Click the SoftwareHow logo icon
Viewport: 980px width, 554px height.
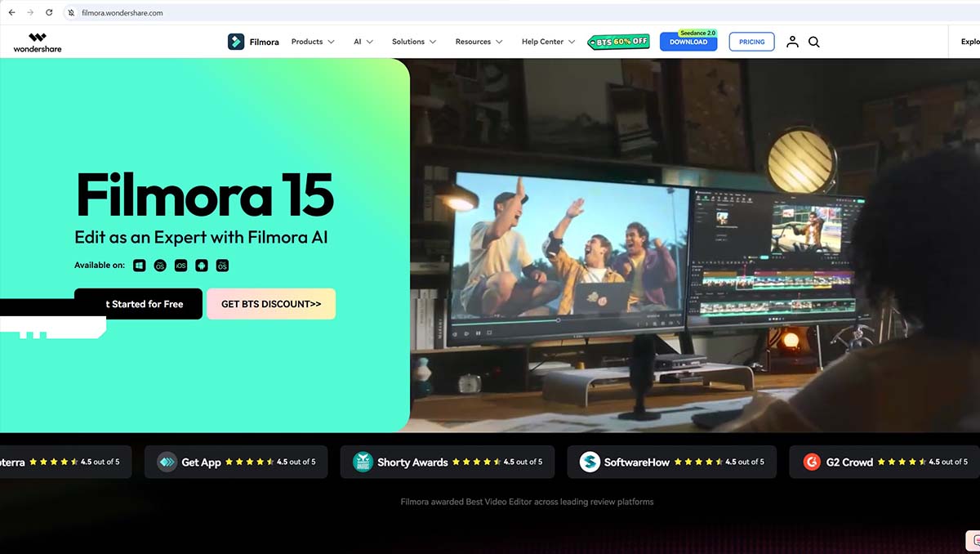590,462
